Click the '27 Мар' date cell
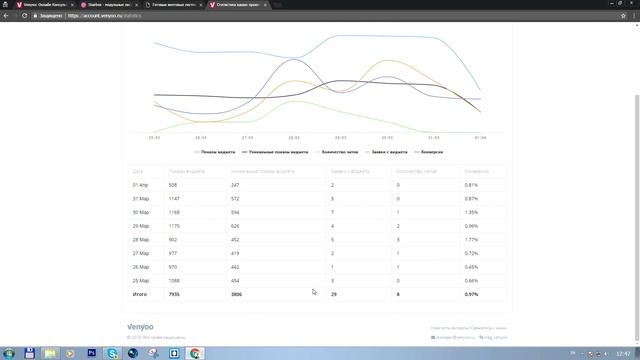The image size is (640, 360). (x=140, y=253)
